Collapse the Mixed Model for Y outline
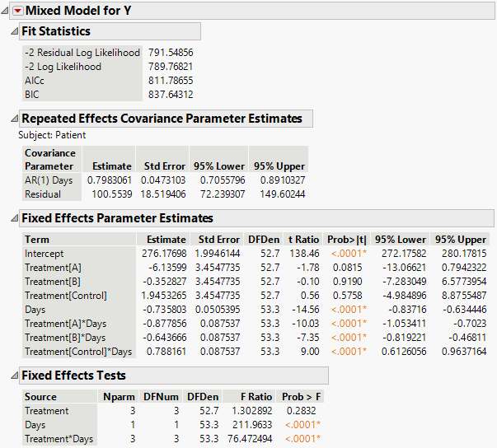The image size is (497, 448). 4,11
